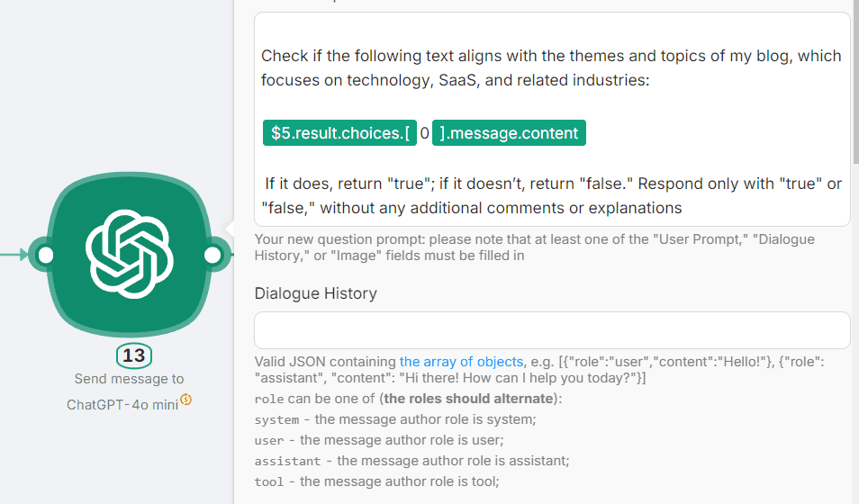Screen dimensions: 859x504
Task: Click the node number 13 badge
Action: (133, 355)
